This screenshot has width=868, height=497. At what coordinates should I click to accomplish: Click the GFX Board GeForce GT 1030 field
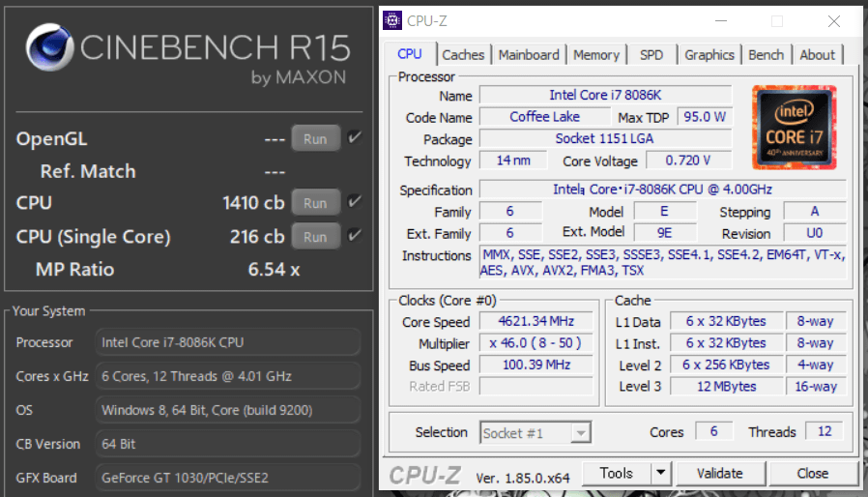pos(228,478)
